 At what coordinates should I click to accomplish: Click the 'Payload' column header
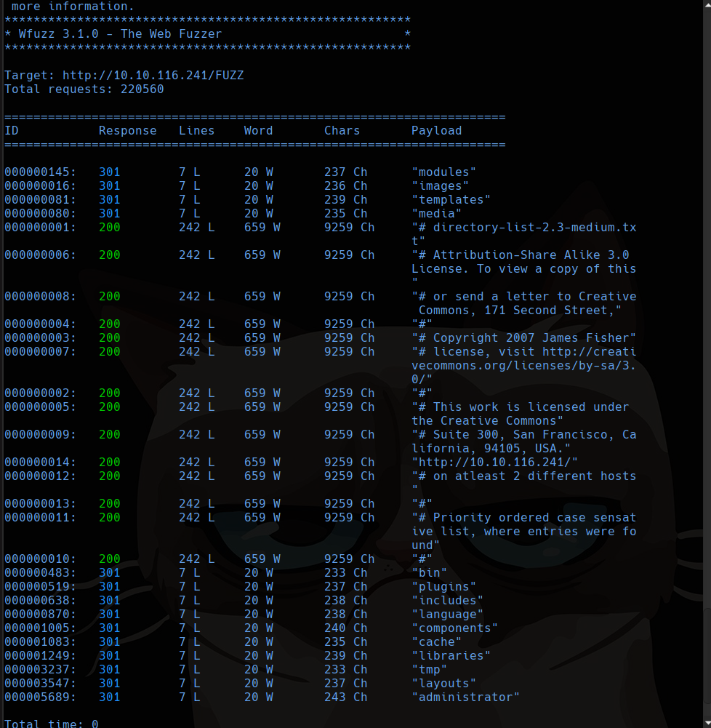point(436,130)
